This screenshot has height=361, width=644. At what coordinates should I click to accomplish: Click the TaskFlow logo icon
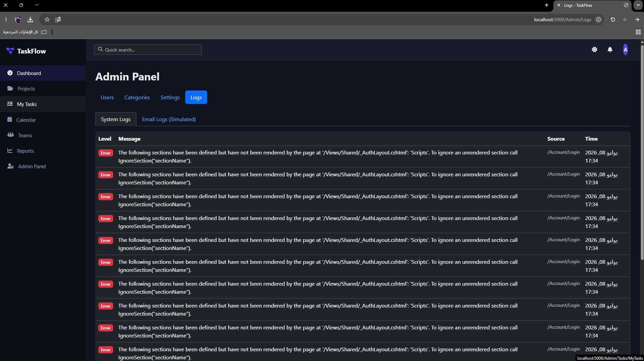click(10, 51)
